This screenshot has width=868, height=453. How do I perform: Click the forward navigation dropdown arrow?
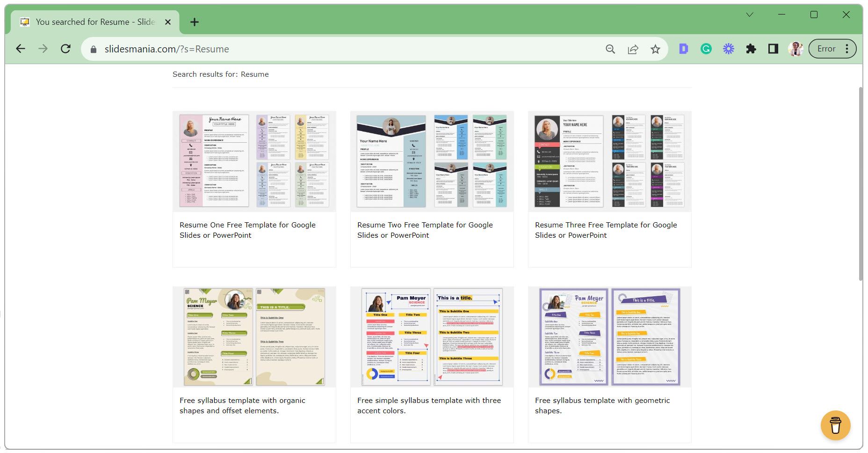tap(43, 49)
